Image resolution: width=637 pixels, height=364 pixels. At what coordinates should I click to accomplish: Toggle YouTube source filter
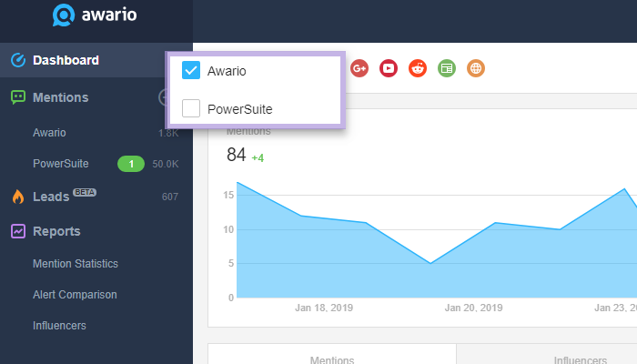(389, 68)
